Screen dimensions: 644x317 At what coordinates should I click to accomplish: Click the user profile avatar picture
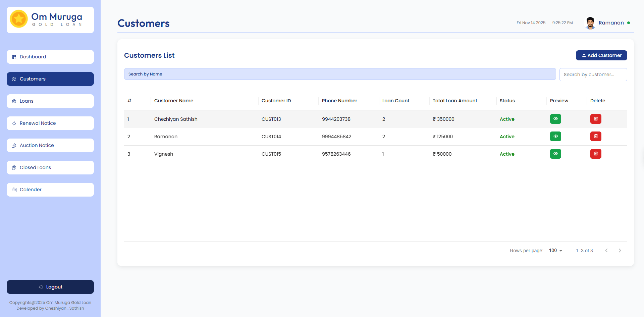590,23
